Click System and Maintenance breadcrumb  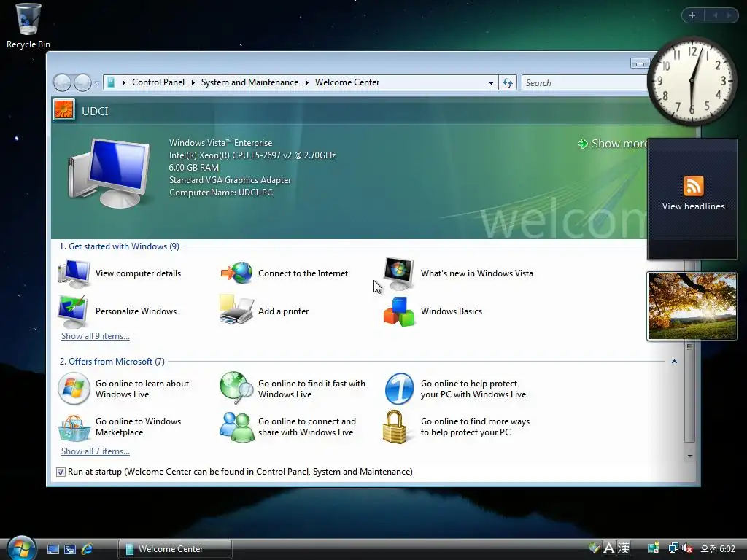(249, 82)
